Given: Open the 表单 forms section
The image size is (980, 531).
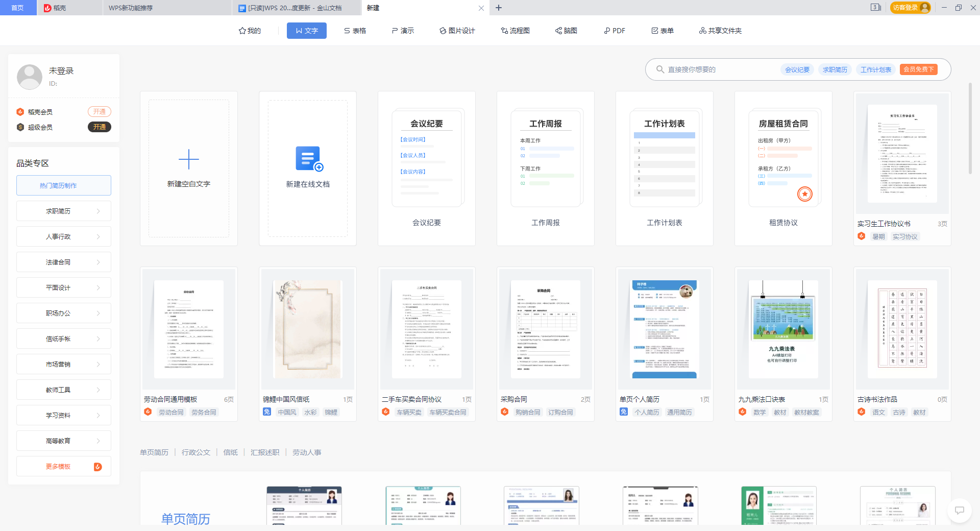Looking at the screenshot, I should pos(663,31).
